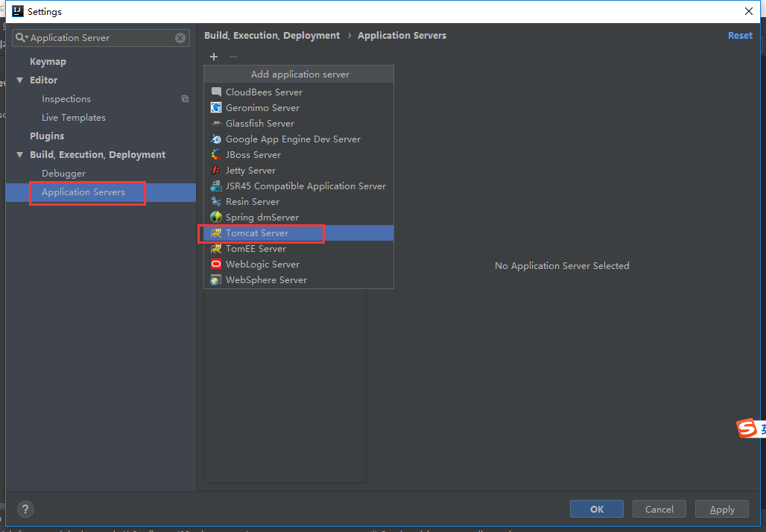Click the WebSphere Server icon
This screenshot has width=766, height=532.
click(216, 279)
